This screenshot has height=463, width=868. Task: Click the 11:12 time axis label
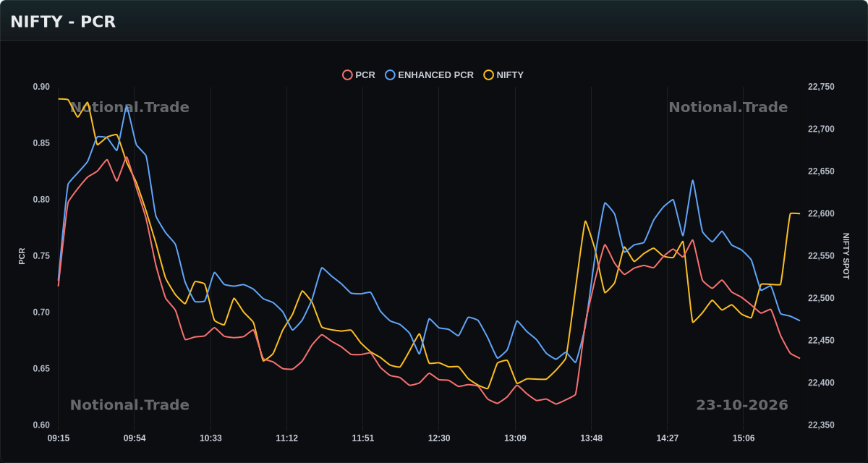point(286,438)
